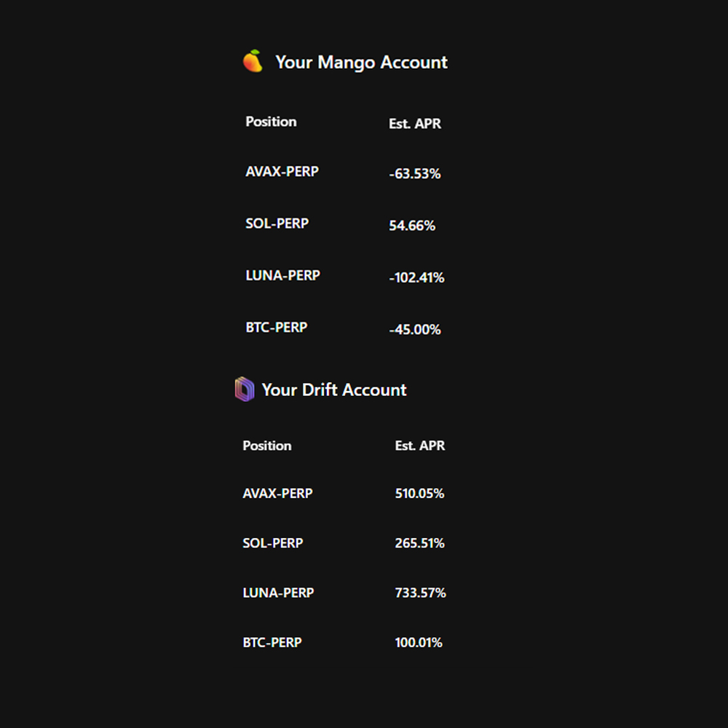Select LUNA-PERP in the Mango account
Image resolution: width=728 pixels, height=728 pixels.
[282, 275]
